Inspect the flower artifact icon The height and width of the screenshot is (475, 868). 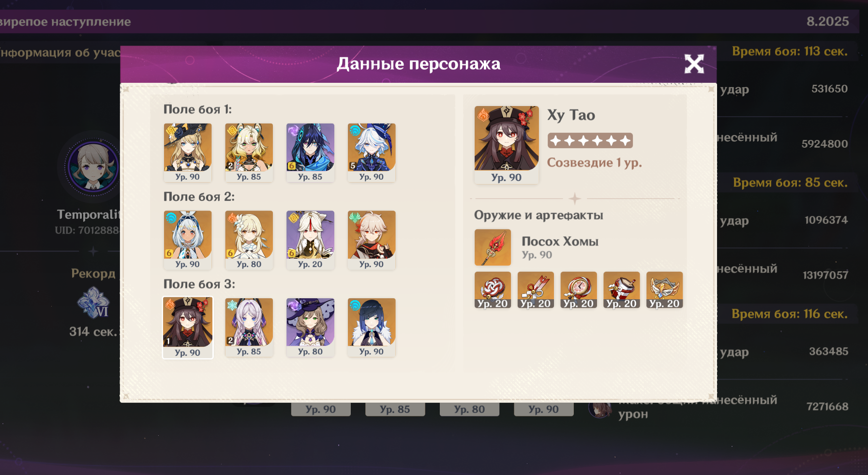click(493, 290)
